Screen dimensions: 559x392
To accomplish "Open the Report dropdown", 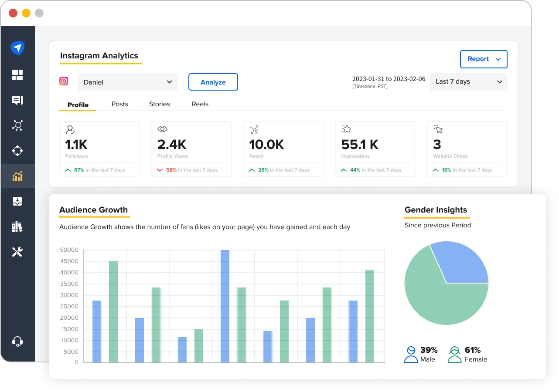I will point(484,59).
